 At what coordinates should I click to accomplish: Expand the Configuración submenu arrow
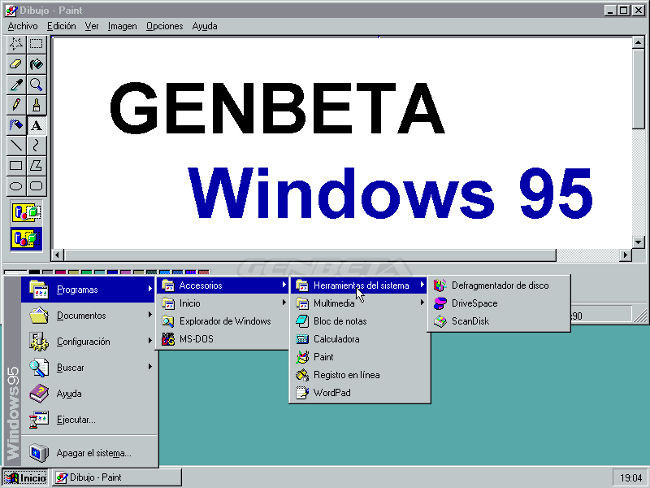(x=150, y=341)
